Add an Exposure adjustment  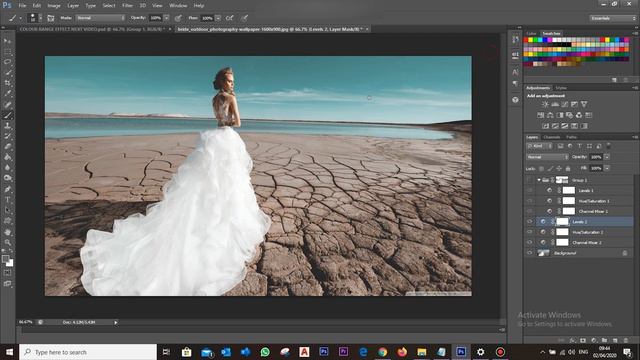(574, 104)
